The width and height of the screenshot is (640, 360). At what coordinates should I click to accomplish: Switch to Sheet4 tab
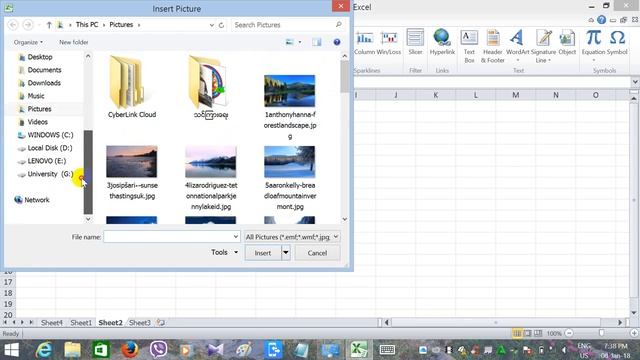(x=52, y=322)
